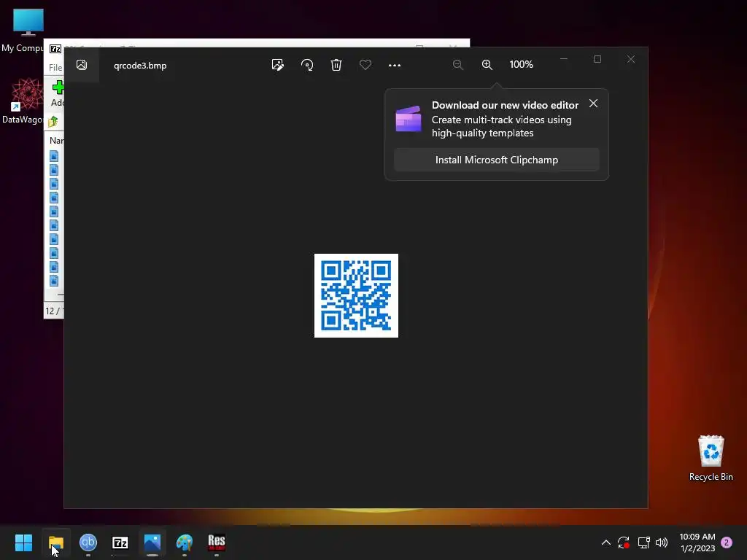This screenshot has height=560, width=747.
Task: Open the Windows Start menu
Action: tap(23, 542)
